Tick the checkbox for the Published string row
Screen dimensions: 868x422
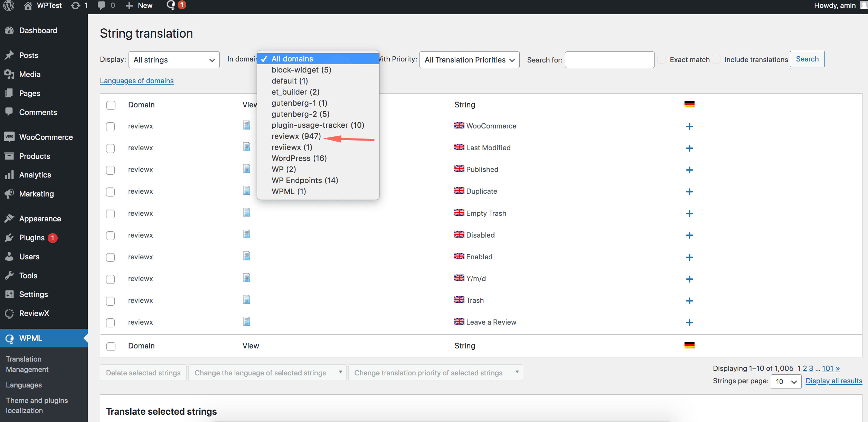111,170
